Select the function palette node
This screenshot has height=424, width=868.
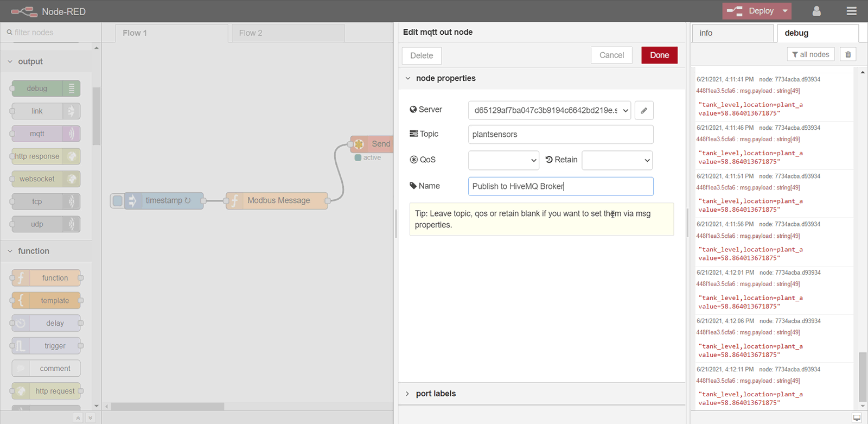click(x=46, y=278)
